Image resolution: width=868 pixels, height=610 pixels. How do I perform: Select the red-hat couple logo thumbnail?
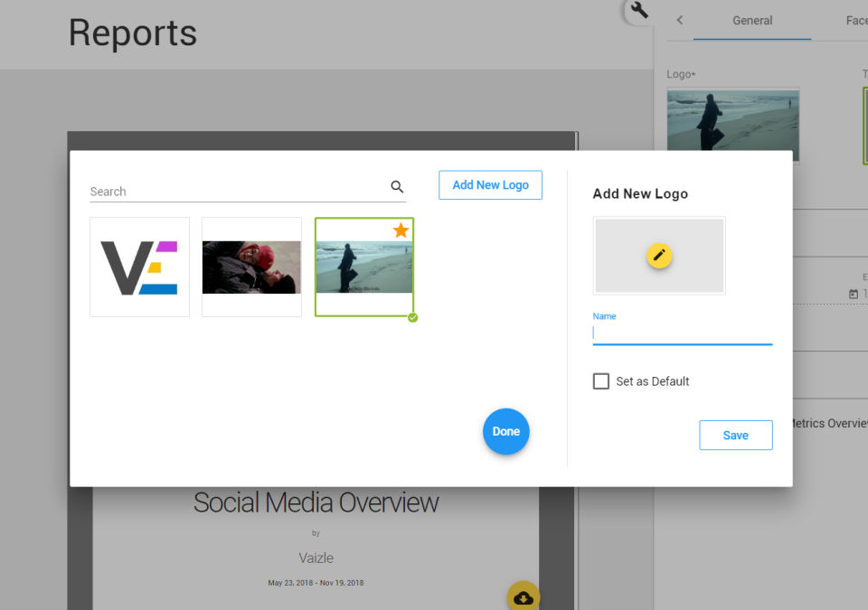(x=252, y=267)
